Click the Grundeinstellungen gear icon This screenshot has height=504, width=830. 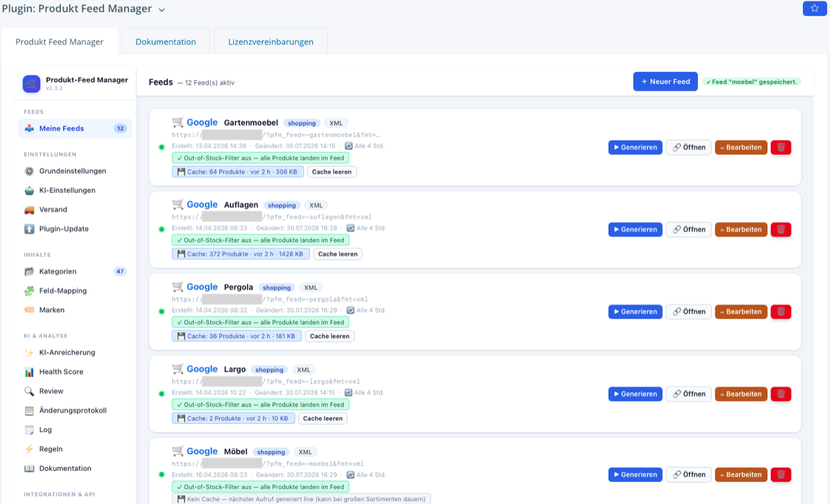[29, 171]
